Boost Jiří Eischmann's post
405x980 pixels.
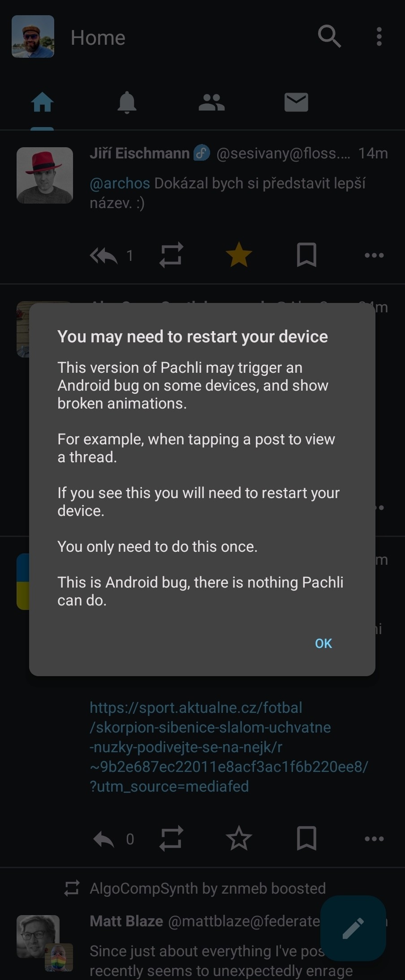(172, 255)
